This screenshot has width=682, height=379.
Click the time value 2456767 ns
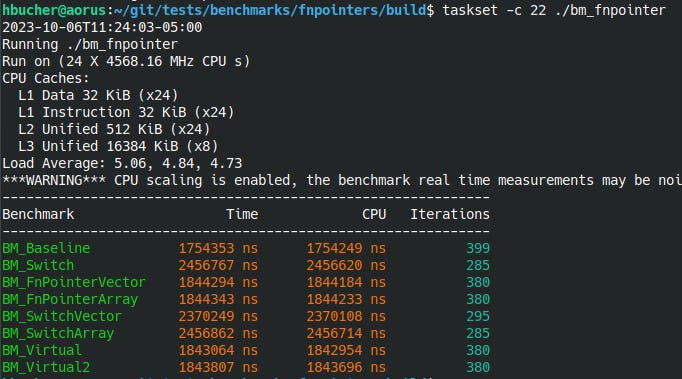point(218,265)
